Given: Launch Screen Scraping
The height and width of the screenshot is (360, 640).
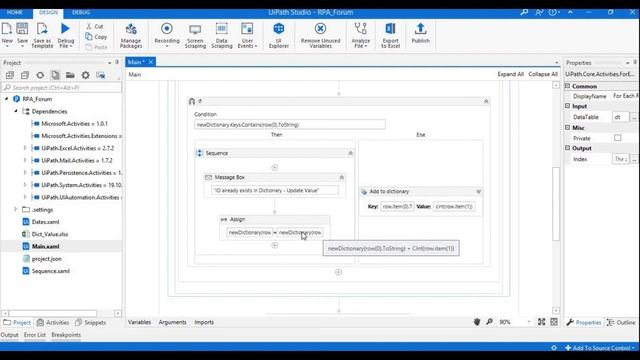Looking at the screenshot, I should (195, 35).
